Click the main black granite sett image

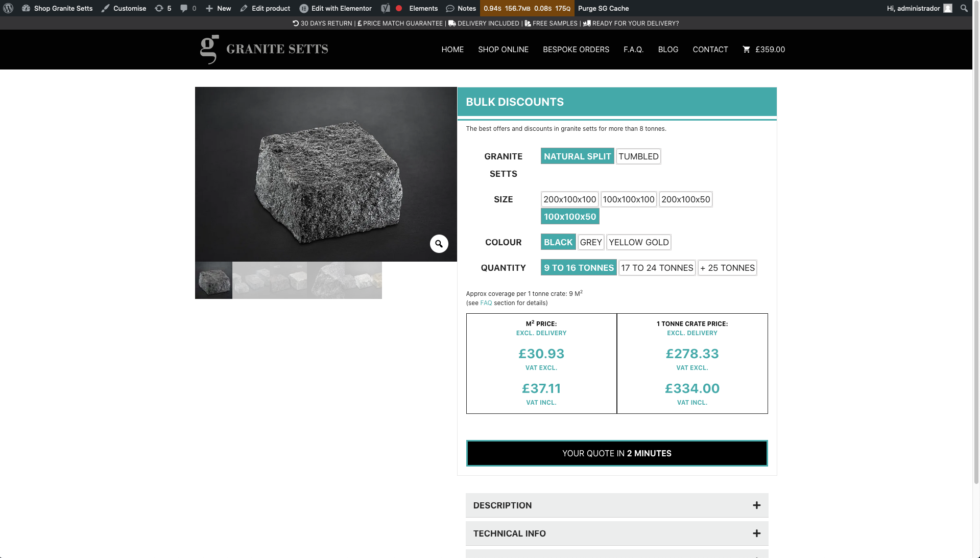point(326,174)
